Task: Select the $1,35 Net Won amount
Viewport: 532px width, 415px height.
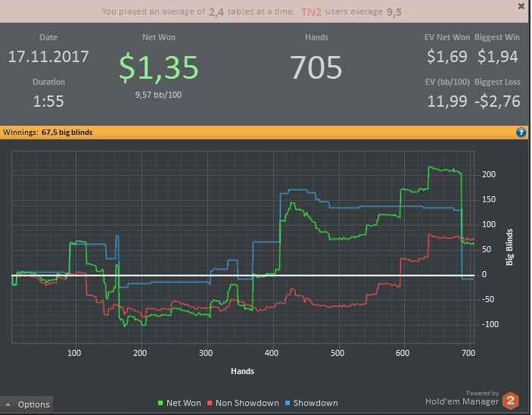Action: click(x=158, y=67)
